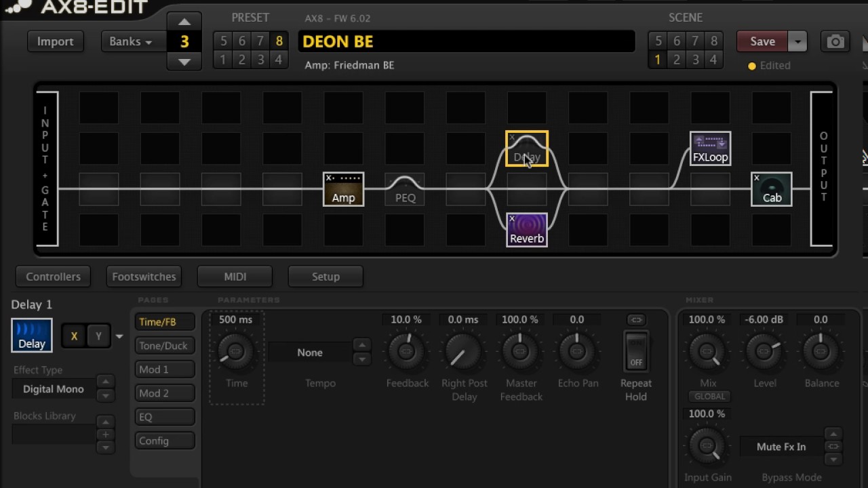Click the preset name DEON BE field
This screenshot has height=488, width=868.
pos(467,41)
